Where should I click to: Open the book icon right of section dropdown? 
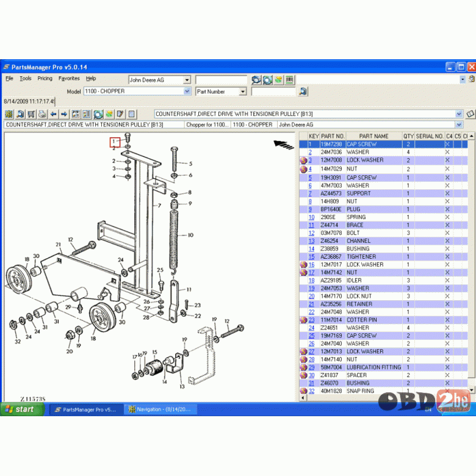(x=471, y=114)
